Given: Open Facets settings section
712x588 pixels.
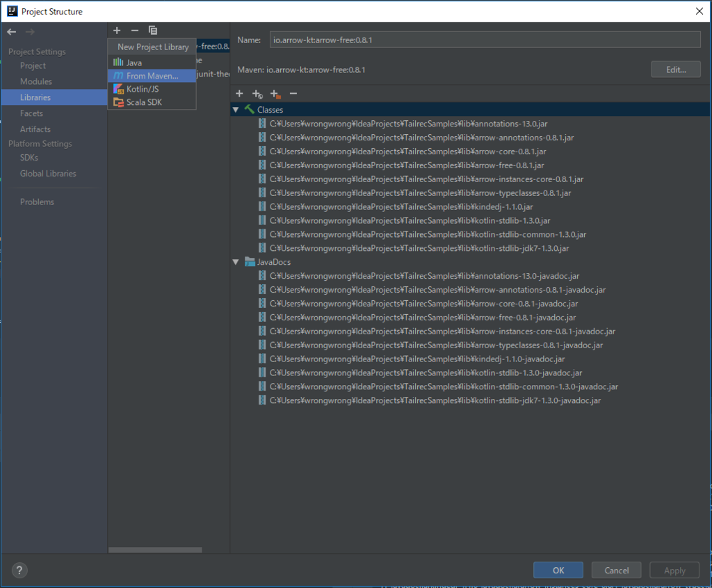Looking at the screenshot, I should [31, 113].
